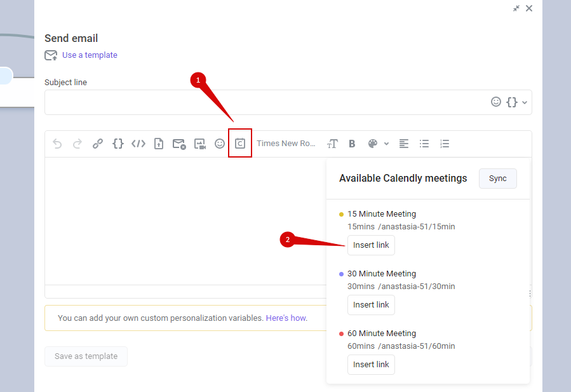Open the Here's how link
This screenshot has width=571, height=392.
click(286, 318)
